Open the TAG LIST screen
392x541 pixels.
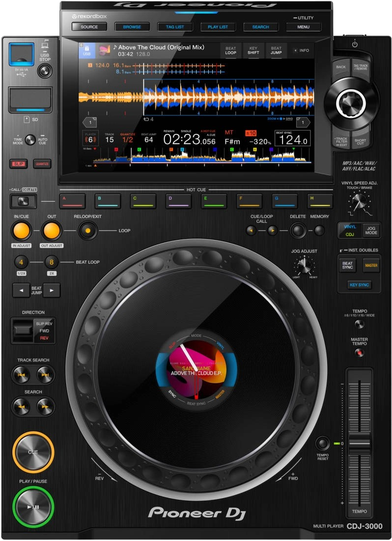[175, 27]
